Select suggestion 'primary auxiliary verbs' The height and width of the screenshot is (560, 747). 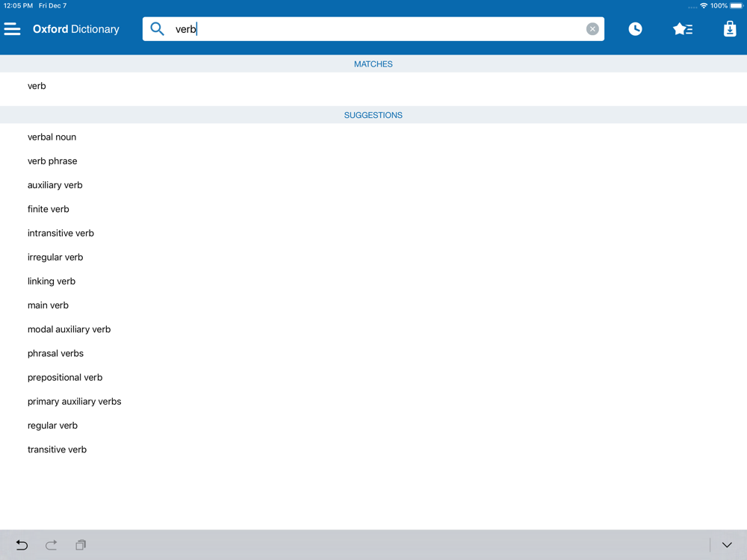(373, 402)
